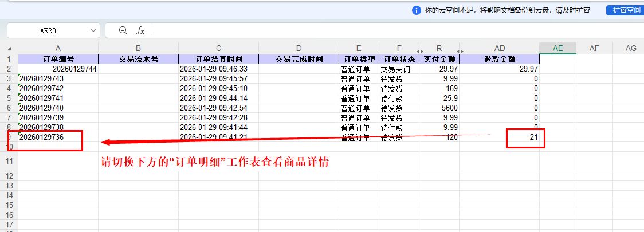Select row 11 header

point(9,162)
